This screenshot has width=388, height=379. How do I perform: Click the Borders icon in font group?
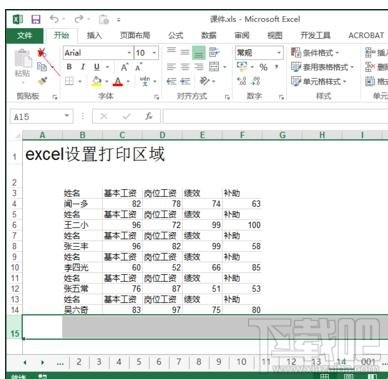click(70, 81)
